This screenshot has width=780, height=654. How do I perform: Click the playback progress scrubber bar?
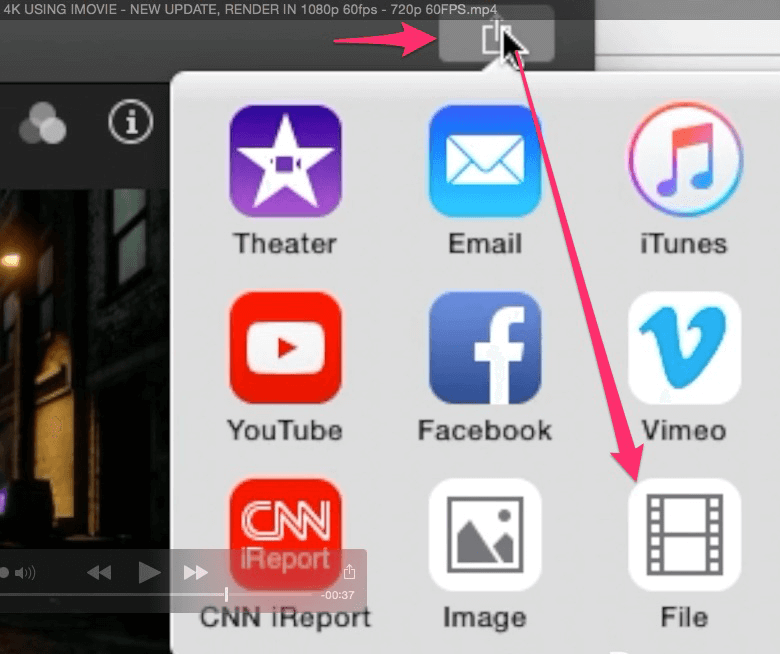[120, 594]
